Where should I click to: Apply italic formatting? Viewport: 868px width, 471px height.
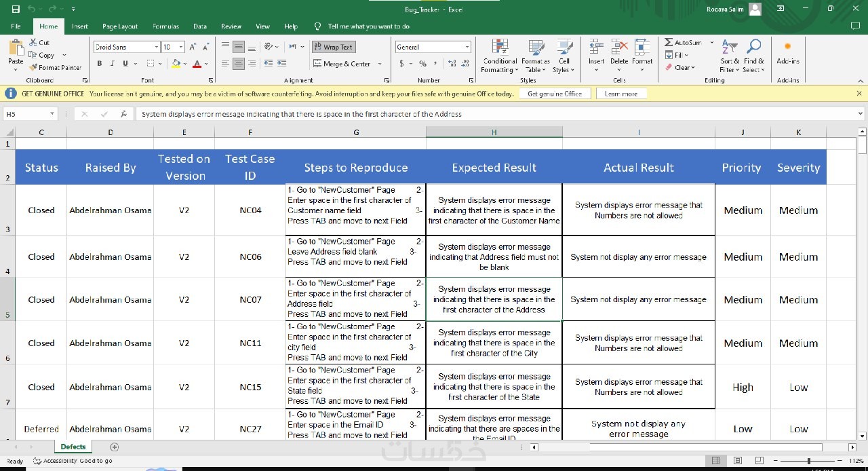113,64
